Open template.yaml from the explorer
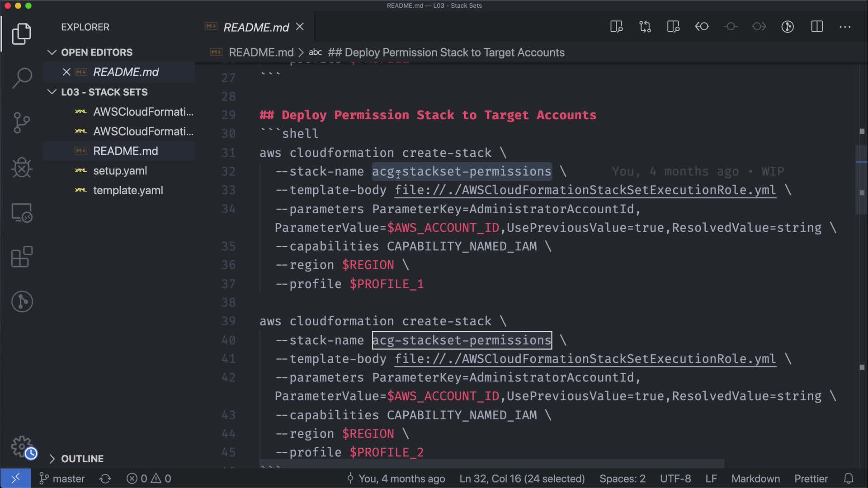868x488 pixels. (128, 191)
